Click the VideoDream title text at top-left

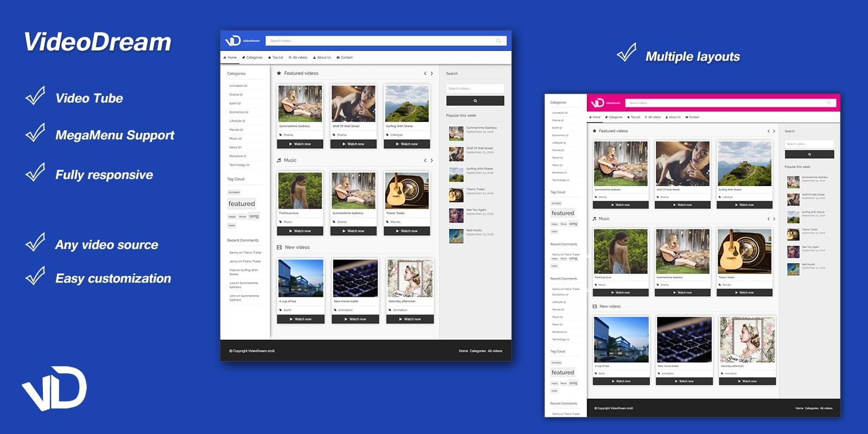[x=98, y=43]
